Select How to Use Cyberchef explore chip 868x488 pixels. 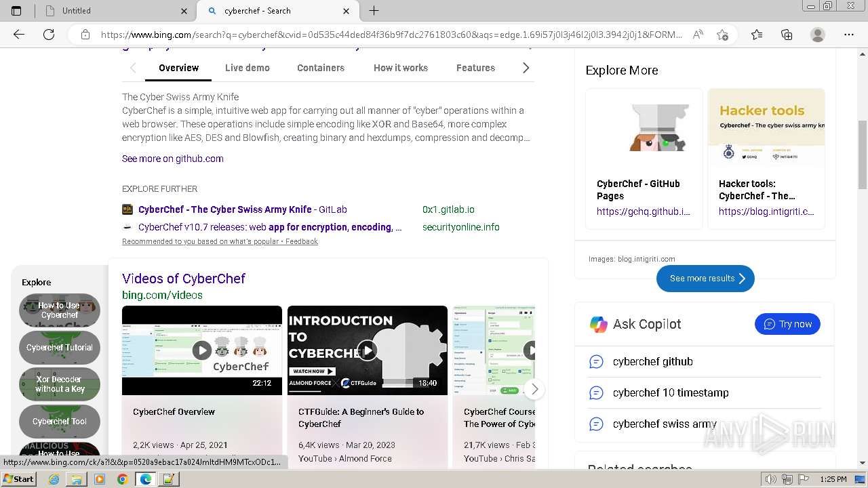pyautogui.click(x=60, y=310)
